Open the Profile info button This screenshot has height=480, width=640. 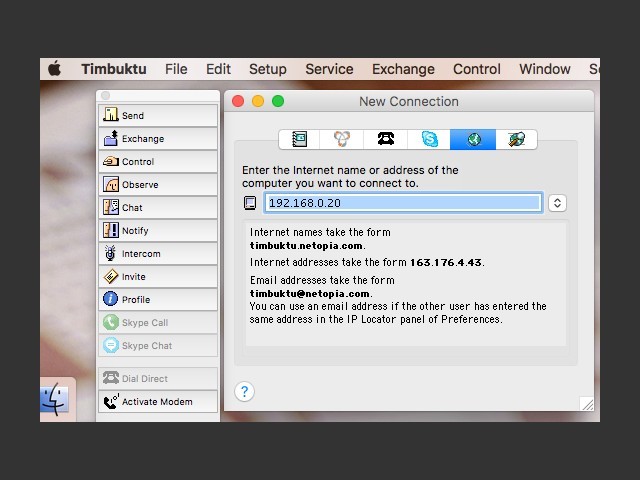(x=158, y=300)
